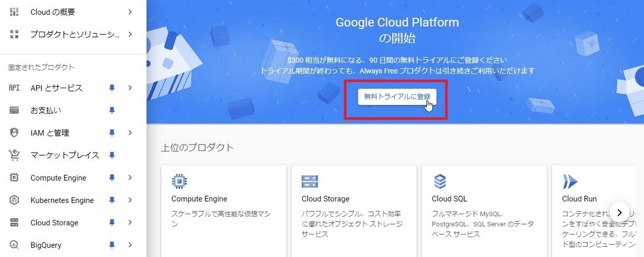Open the Cloud Run product card title
Screen dimensions: 644x257
[x=580, y=199]
